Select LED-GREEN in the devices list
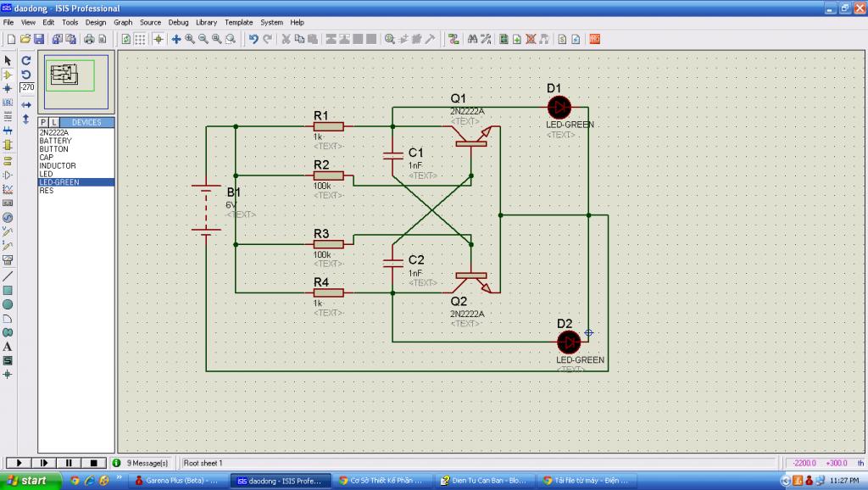 pyautogui.click(x=59, y=182)
